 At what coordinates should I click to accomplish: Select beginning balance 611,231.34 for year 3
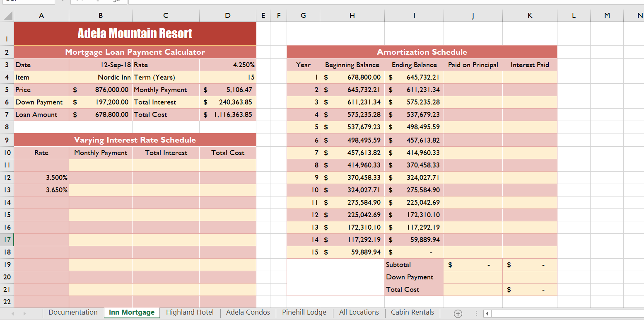pyautogui.click(x=352, y=102)
